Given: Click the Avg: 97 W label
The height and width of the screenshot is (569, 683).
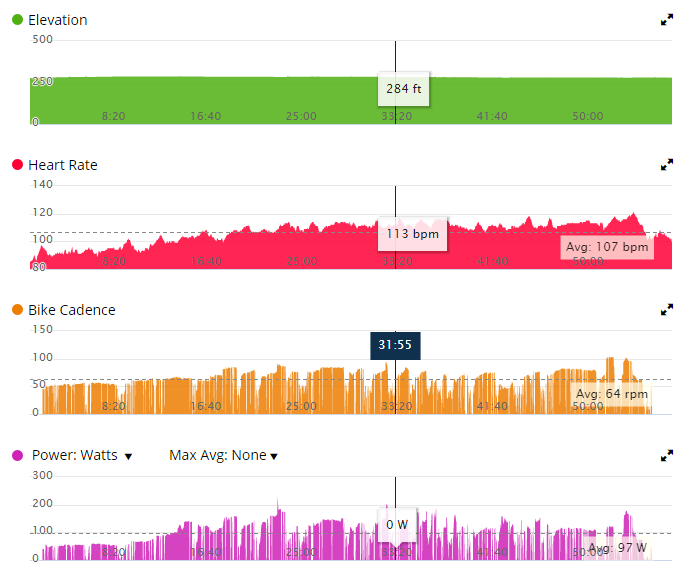Looking at the screenshot, I should point(616,548).
